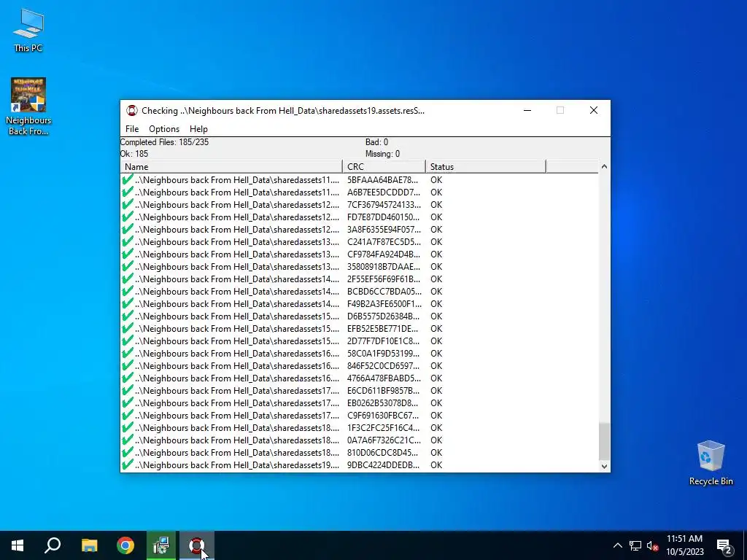Select the row with CRC 1F3C2FC25F16C4...

click(x=359, y=427)
